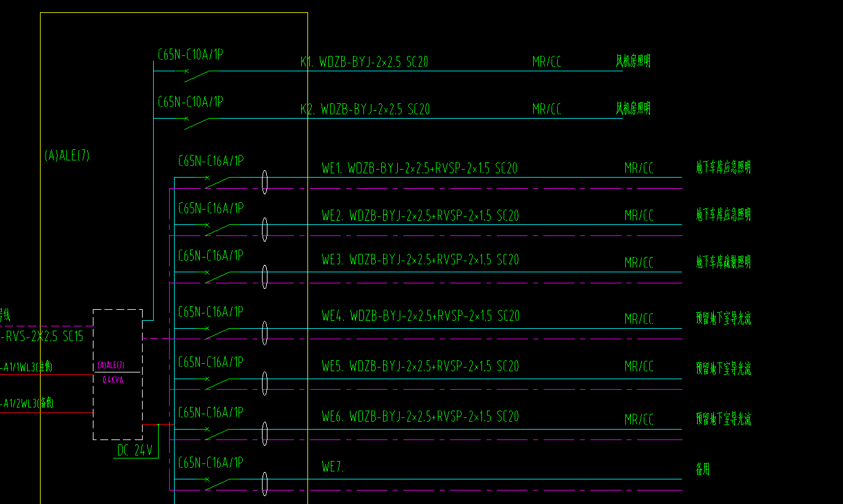This screenshot has height=504, width=843.
Task: Select the WE7. spare circuit label
Action: (x=333, y=467)
